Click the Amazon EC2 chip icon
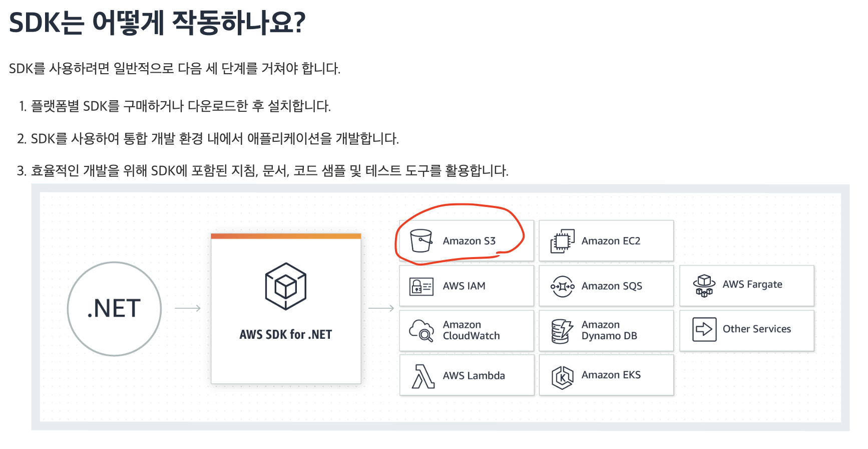 (x=562, y=241)
